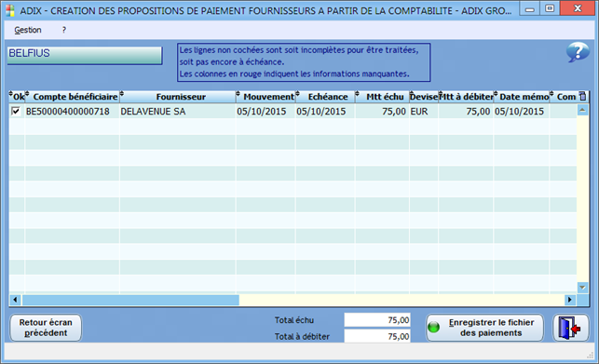Click the Total échu value field

[377, 320]
